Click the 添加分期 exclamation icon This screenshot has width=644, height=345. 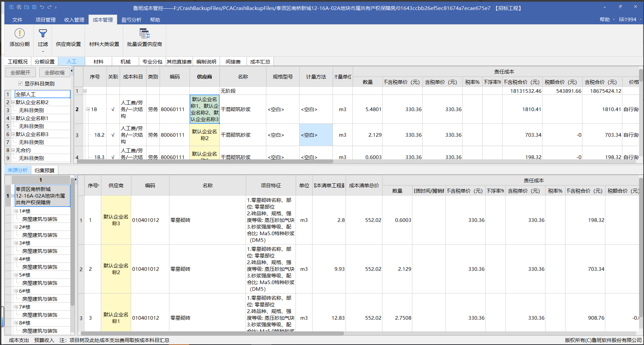pos(20,33)
